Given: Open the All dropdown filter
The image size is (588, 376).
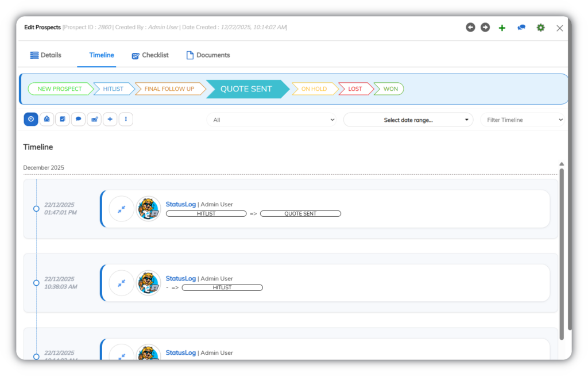Looking at the screenshot, I should tap(272, 120).
